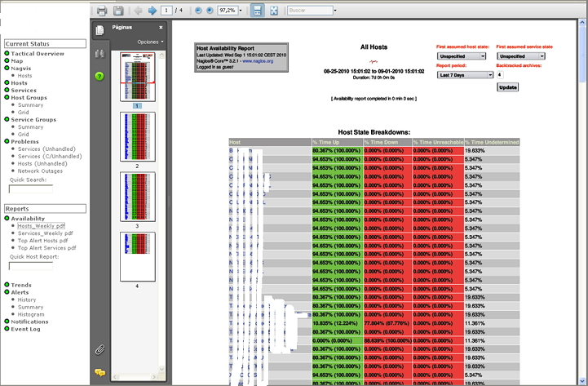Zoom in with the plus icon
Image resolution: width=588 pixels, height=386 pixels.
(x=210, y=11)
